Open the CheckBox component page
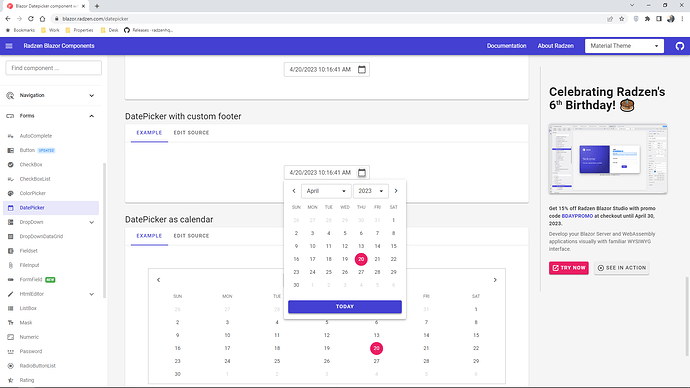The image size is (690, 388). pyautogui.click(x=31, y=165)
